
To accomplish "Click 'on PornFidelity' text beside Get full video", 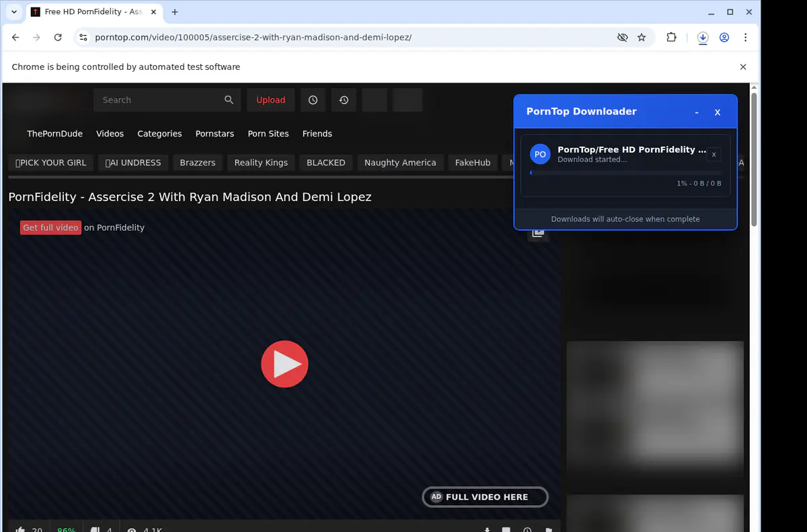I will tap(114, 227).
